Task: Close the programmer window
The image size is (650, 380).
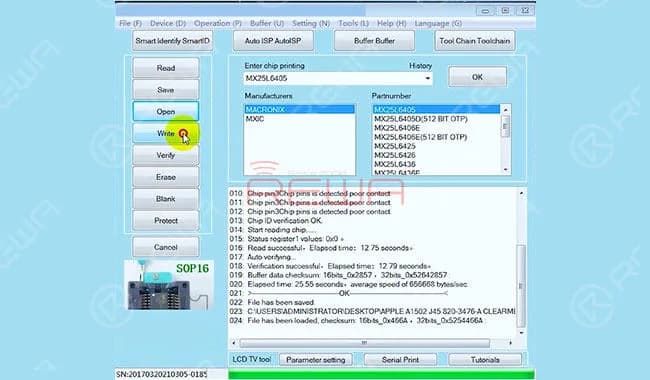Action: point(525,11)
